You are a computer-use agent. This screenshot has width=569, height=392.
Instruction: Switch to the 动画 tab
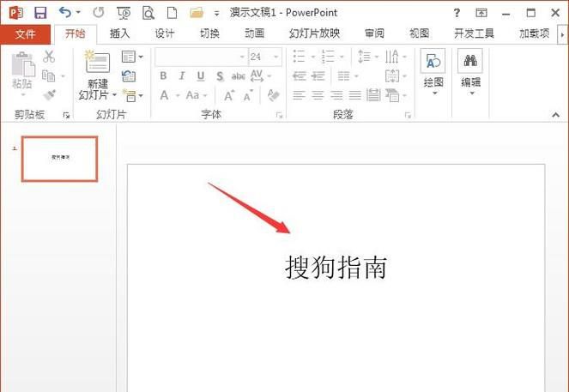[254, 33]
